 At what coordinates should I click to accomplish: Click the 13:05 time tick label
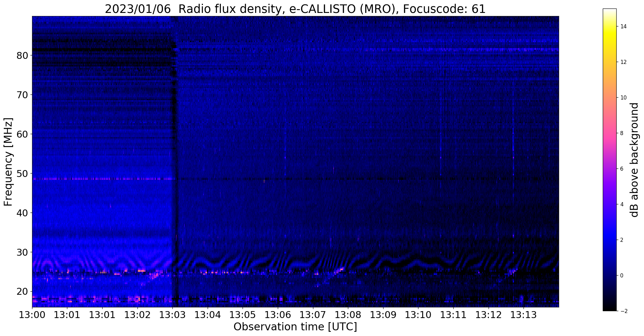coord(243,315)
